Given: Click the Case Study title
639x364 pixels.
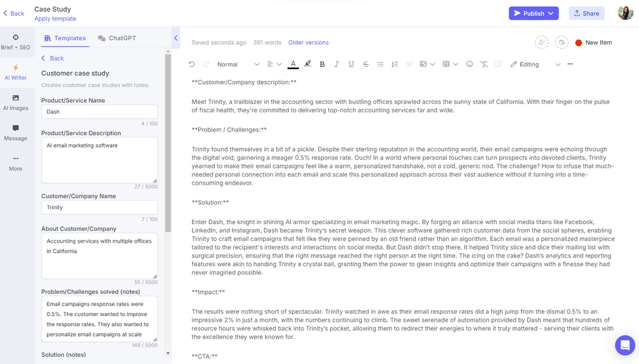Looking at the screenshot, I should [x=52, y=9].
